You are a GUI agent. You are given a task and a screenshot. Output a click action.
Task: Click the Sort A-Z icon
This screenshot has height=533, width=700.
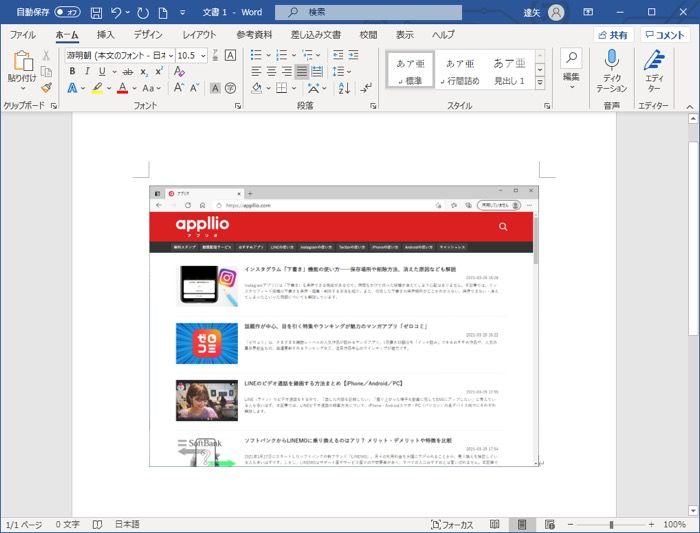coord(344,88)
